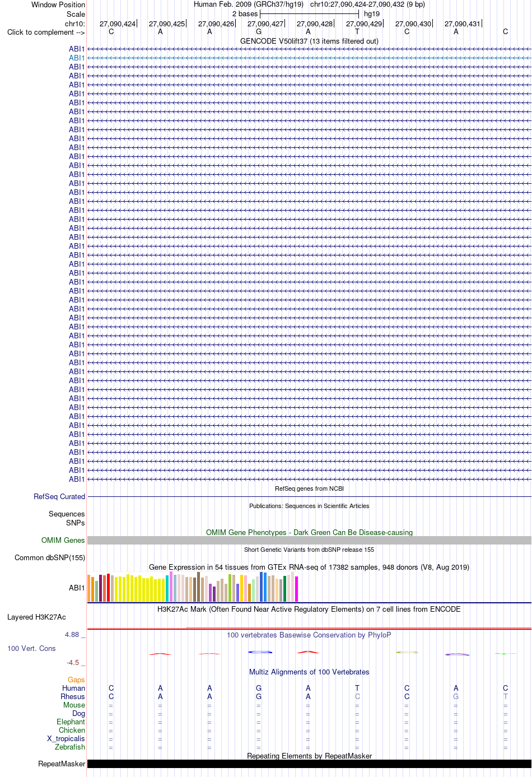Click the RepeatMasker track label

62,764
